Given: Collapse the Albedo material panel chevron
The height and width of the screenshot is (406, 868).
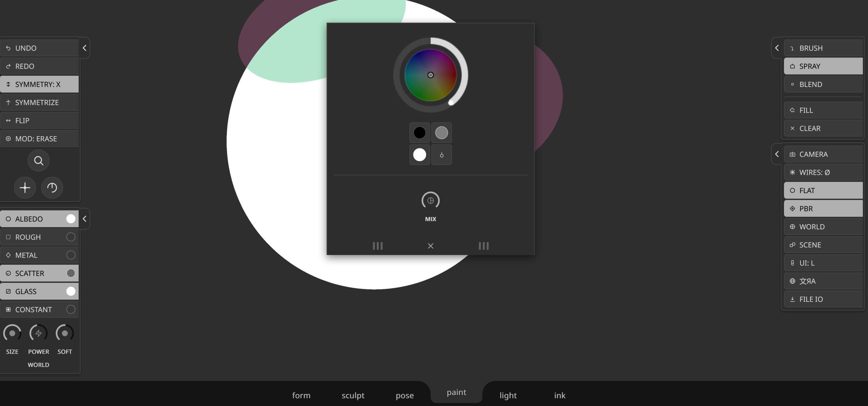Looking at the screenshot, I should click(x=84, y=219).
